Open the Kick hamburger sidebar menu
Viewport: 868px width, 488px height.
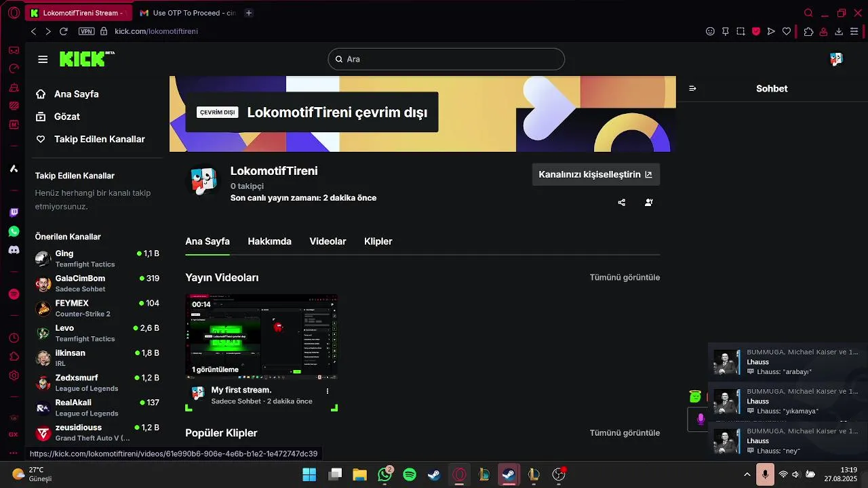(x=43, y=60)
